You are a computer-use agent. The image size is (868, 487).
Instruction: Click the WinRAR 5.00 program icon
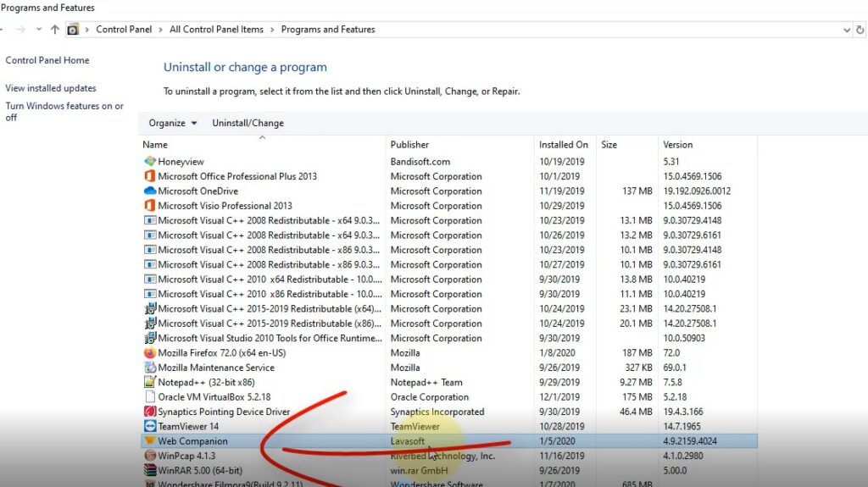coord(150,471)
